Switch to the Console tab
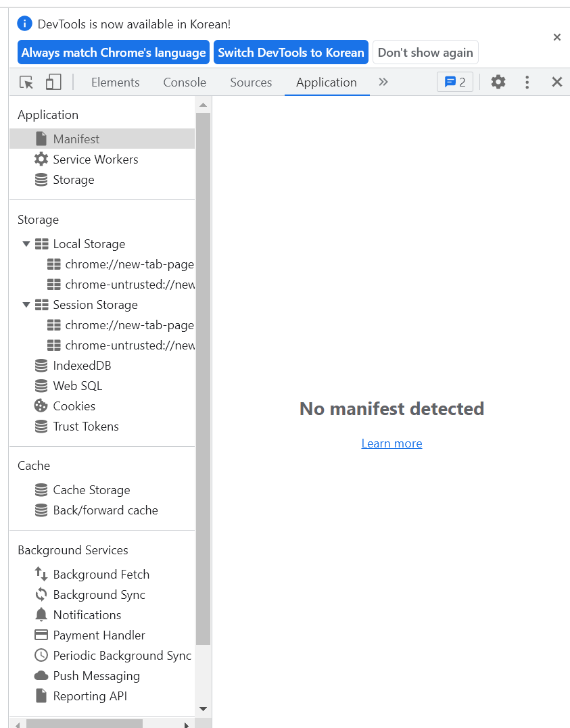This screenshot has height=728, width=570. 185,82
